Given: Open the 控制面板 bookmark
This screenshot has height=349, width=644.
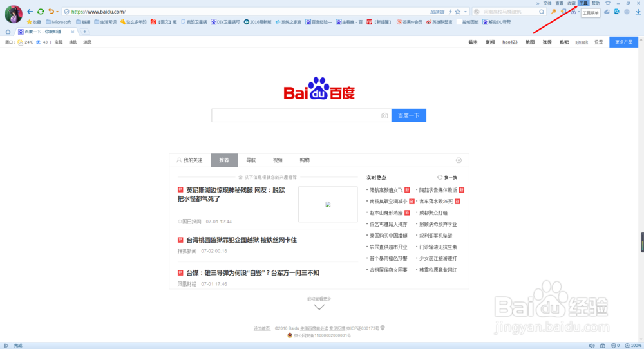Looking at the screenshot, I should pyautogui.click(x=468, y=22).
